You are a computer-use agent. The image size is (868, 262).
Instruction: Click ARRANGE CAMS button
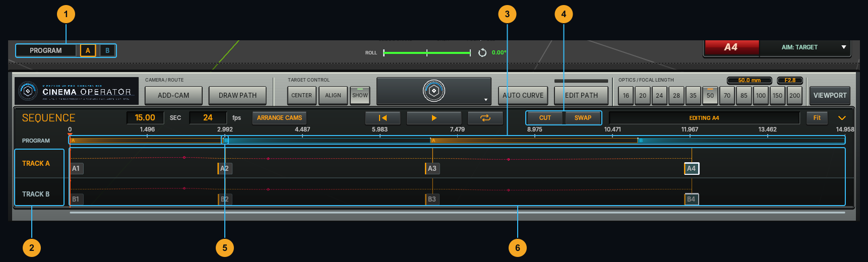click(279, 118)
